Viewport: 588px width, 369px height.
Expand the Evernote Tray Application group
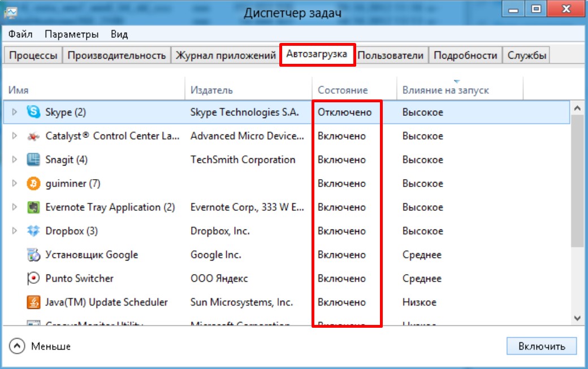click(x=14, y=207)
